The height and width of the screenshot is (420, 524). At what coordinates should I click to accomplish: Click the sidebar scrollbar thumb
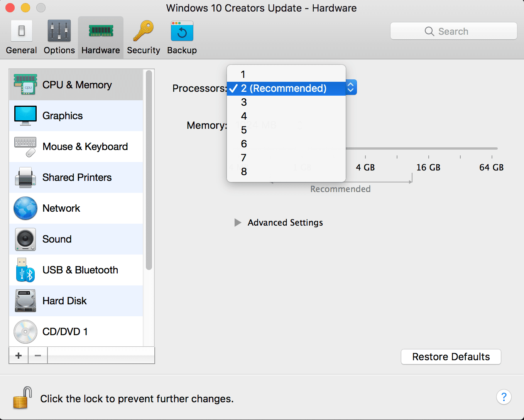[149, 170]
